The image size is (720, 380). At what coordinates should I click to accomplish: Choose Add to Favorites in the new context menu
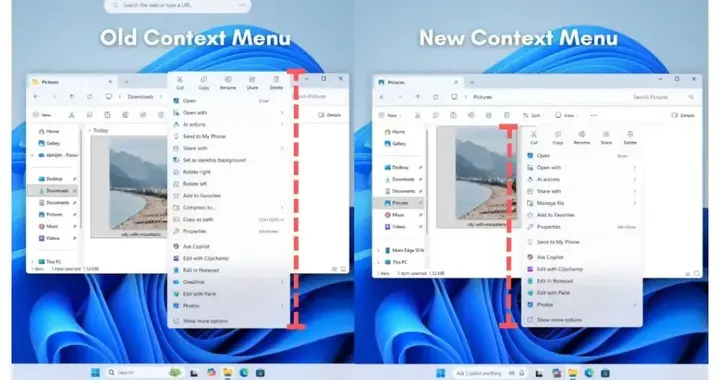click(x=582, y=215)
